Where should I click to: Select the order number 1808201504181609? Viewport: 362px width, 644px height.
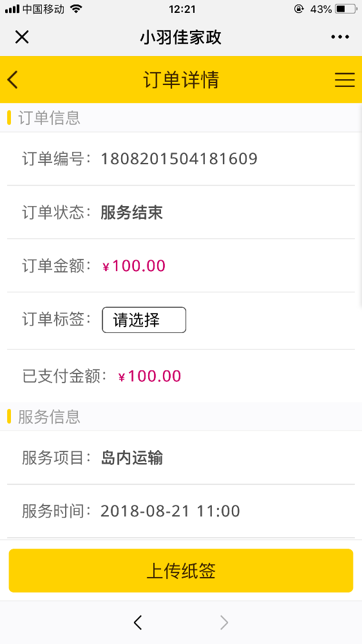pyautogui.click(x=179, y=158)
